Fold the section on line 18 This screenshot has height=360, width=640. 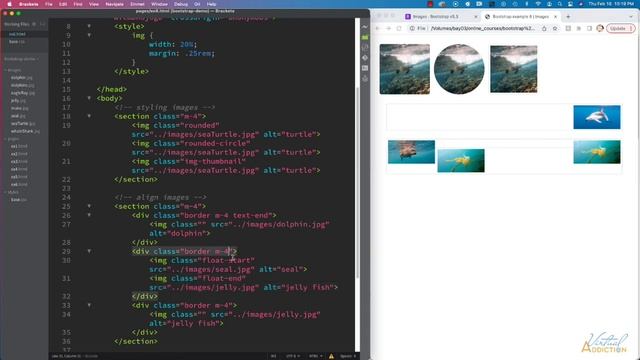coord(89,116)
